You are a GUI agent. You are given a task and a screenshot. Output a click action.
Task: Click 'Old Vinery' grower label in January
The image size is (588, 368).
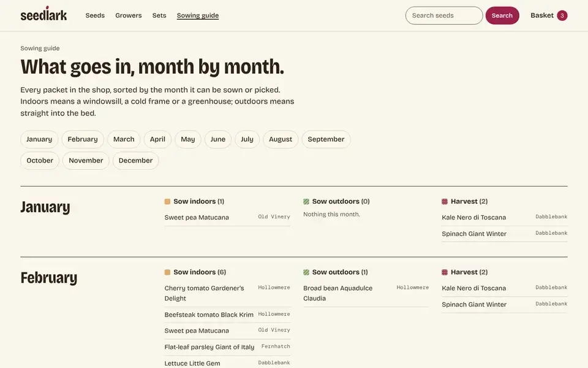(274, 217)
